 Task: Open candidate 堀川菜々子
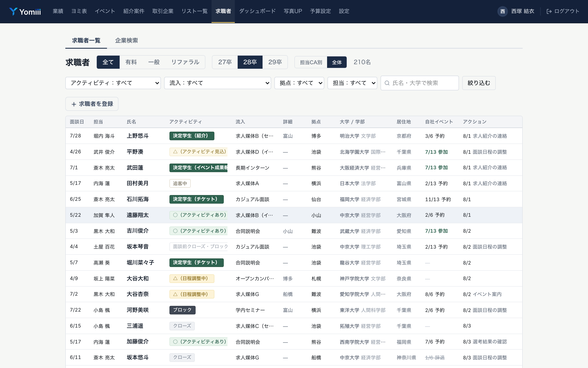click(140, 263)
